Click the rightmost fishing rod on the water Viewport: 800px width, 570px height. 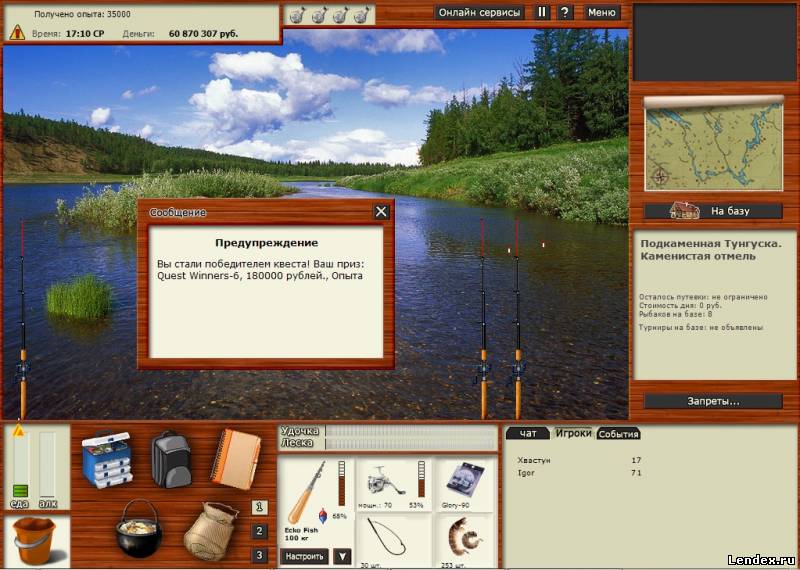click(517, 319)
